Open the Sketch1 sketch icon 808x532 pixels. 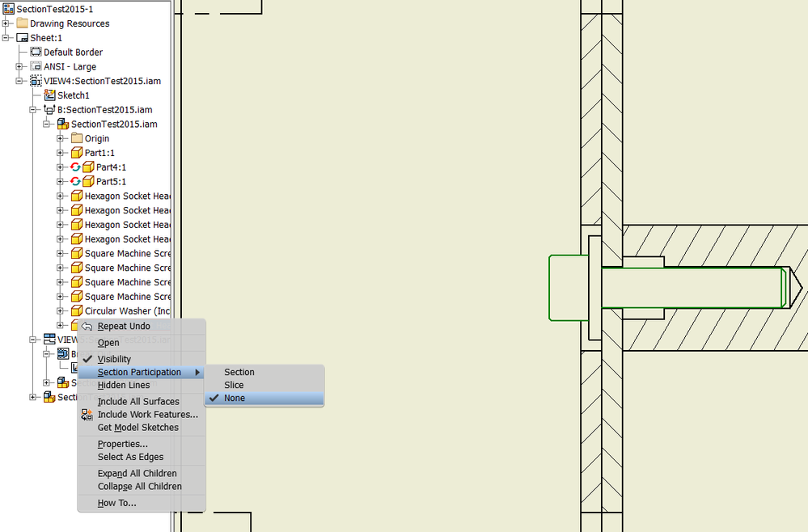50,95
